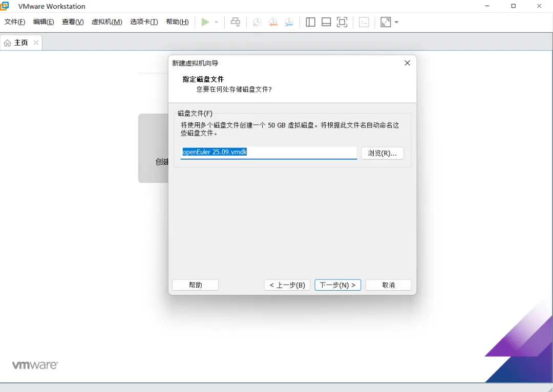
Task: Close the 主页 tab
Action: pos(36,42)
